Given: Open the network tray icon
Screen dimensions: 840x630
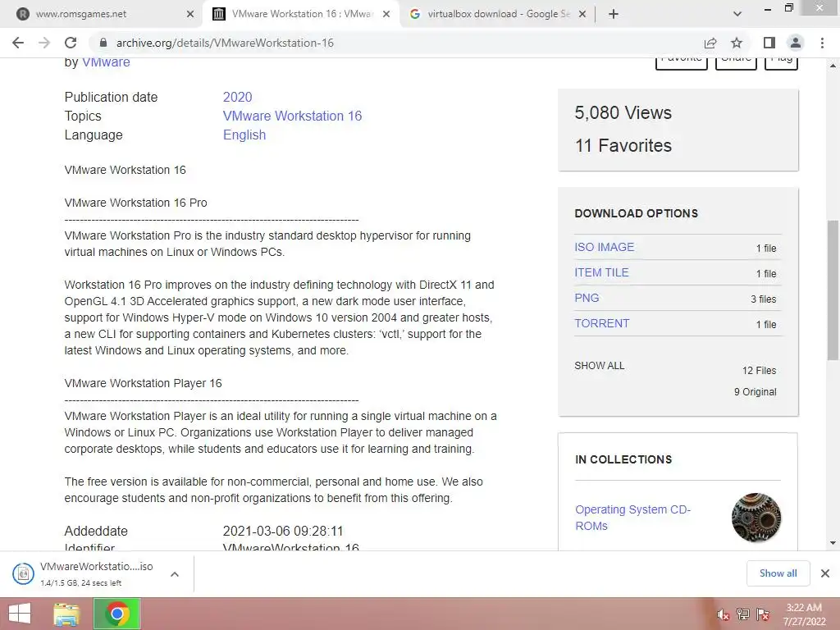Looking at the screenshot, I should (743, 614).
